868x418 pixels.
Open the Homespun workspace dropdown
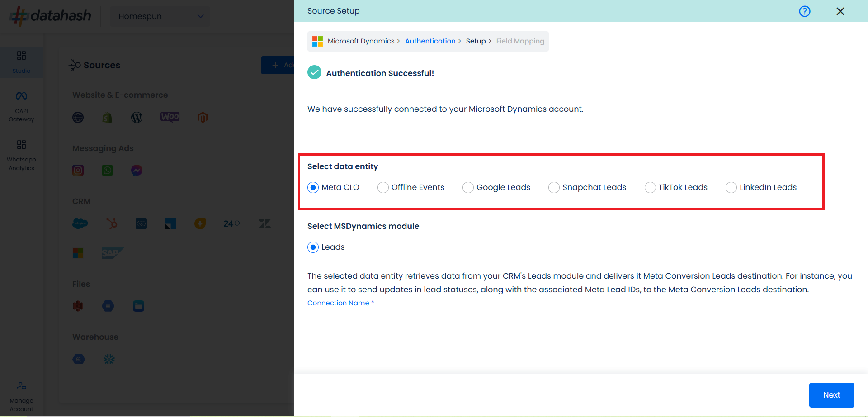tap(160, 16)
